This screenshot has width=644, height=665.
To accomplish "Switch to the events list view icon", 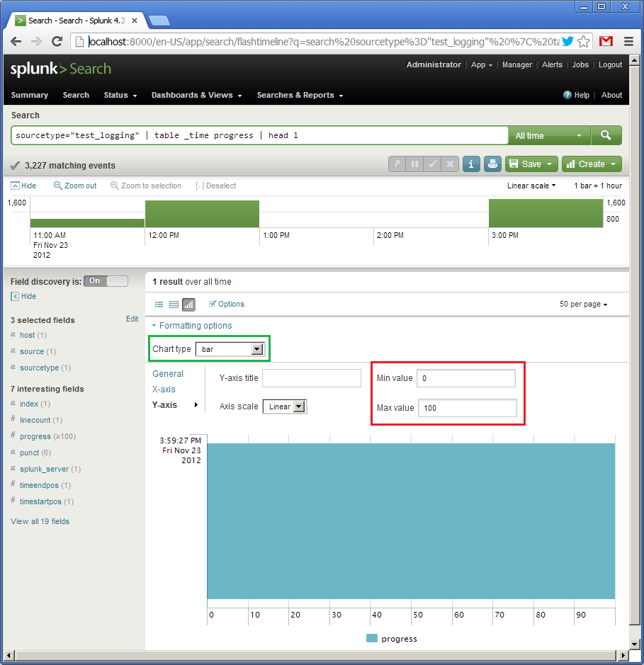I will 159,304.
